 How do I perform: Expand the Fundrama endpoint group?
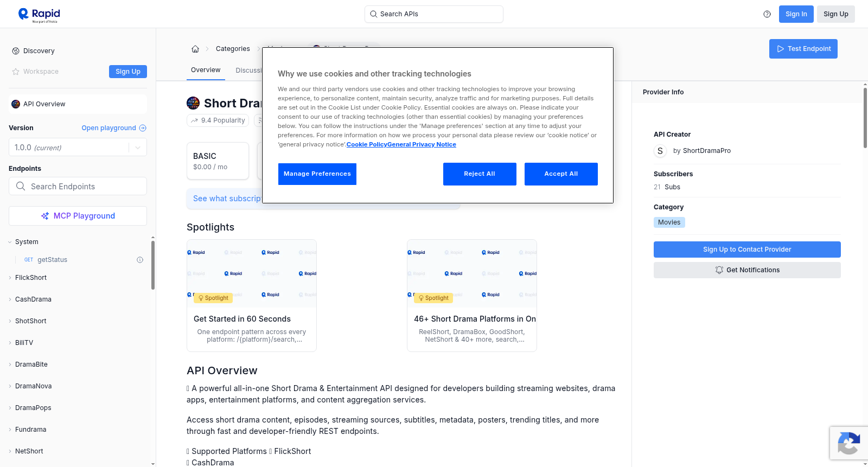pyautogui.click(x=10, y=430)
